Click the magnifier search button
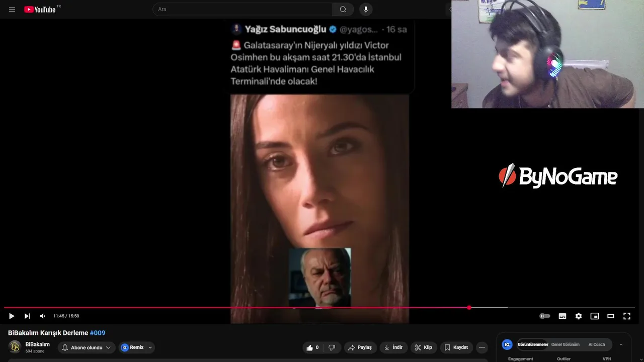Image resolution: width=644 pixels, height=362 pixels. pyautogui.click(x=343, y=9)
